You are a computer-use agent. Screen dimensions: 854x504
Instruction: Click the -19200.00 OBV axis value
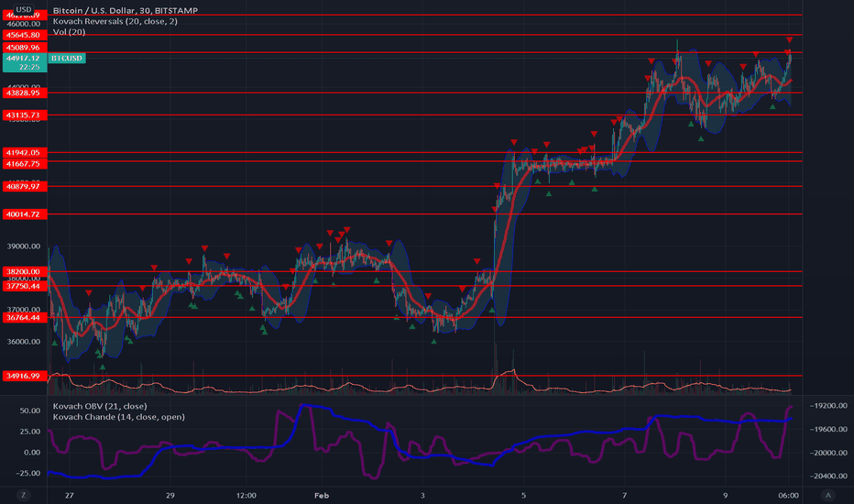click(x=828, y=406)
